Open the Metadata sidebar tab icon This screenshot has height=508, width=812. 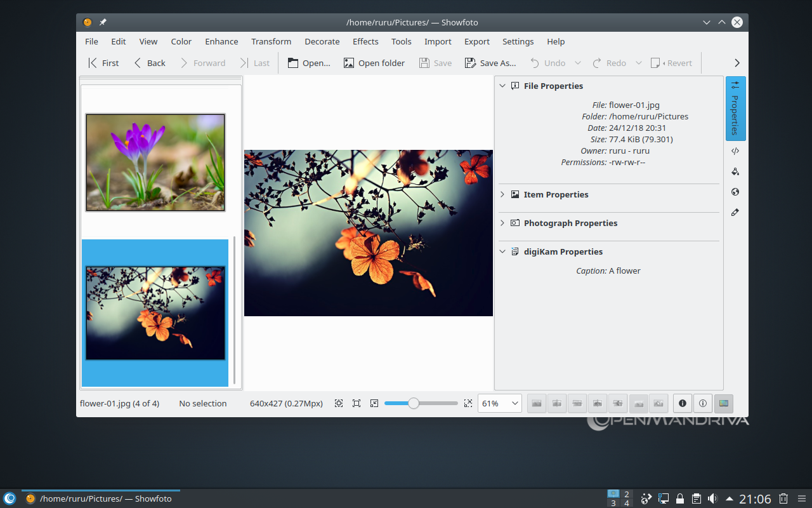(735, 151)
